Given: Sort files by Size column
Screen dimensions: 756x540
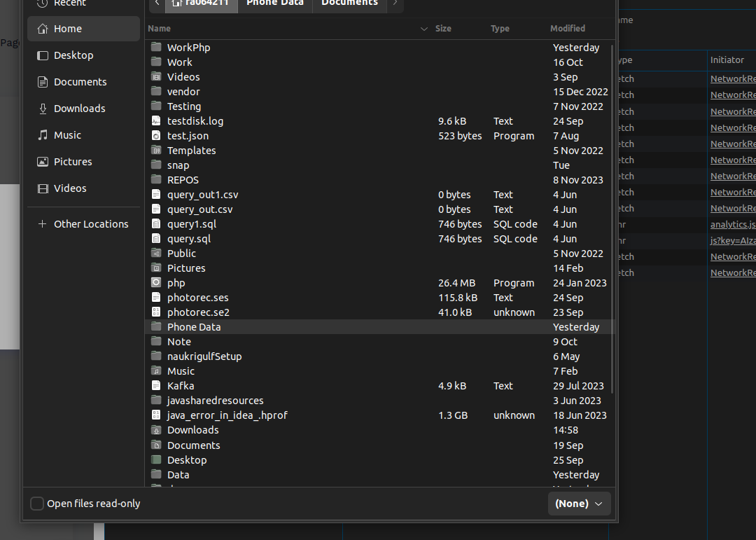Looking at the screenshot, I should [443, 29].
